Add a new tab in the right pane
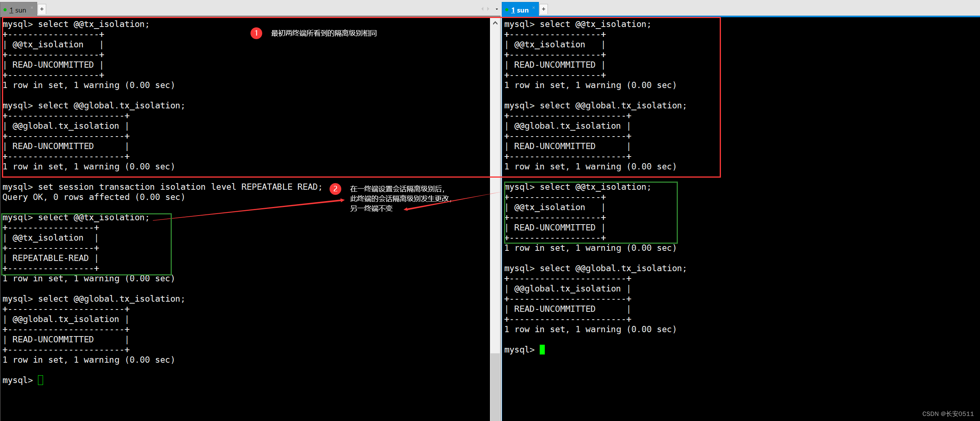This screenshot has width=980, height=421. click(x=544, y=9)
